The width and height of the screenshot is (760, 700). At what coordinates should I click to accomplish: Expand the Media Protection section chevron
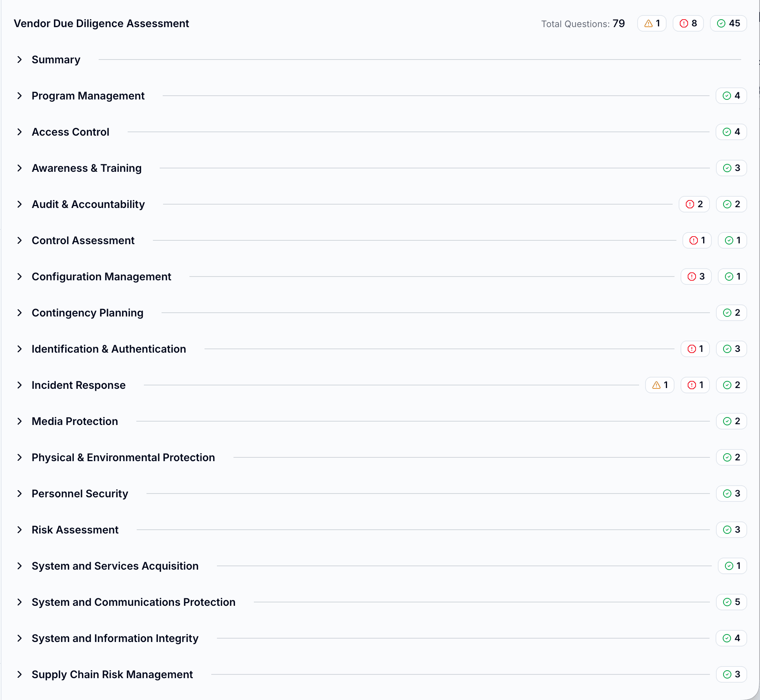20,421
